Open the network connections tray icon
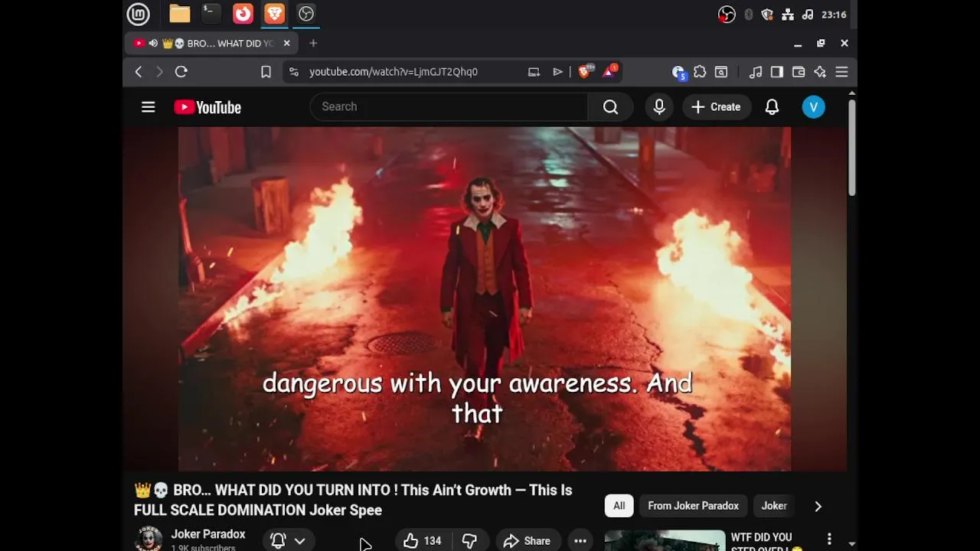Screen dimensions: 980x551 (787, 15)
